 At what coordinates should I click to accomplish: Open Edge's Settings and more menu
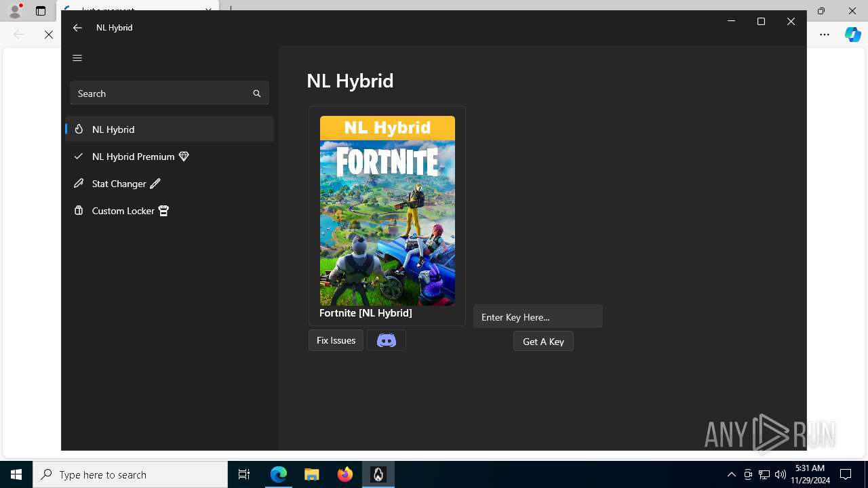pos(825,35)
